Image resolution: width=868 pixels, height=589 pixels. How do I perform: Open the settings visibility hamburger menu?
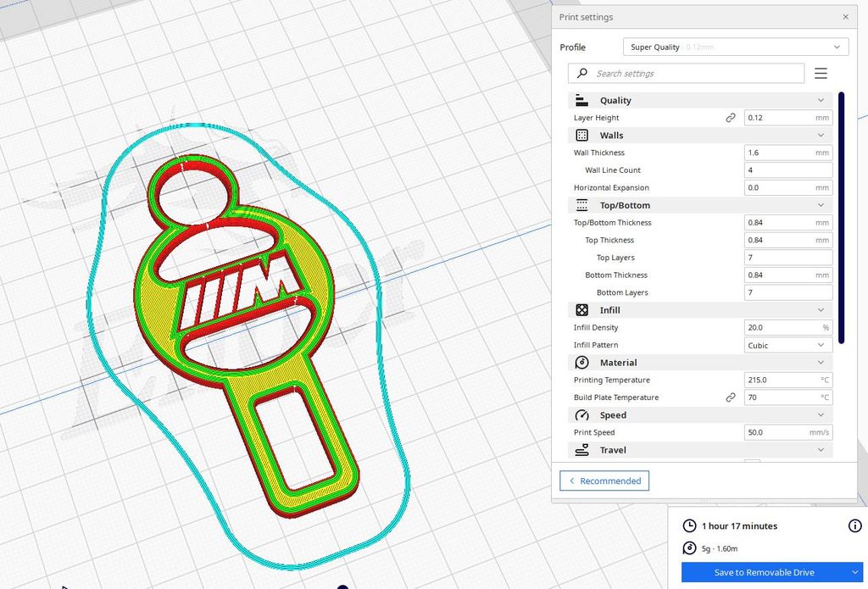821,74
